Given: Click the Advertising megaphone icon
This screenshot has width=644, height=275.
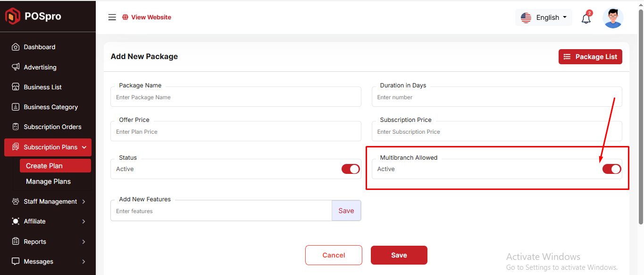Looking at the screenshot, I should (16, 67).
